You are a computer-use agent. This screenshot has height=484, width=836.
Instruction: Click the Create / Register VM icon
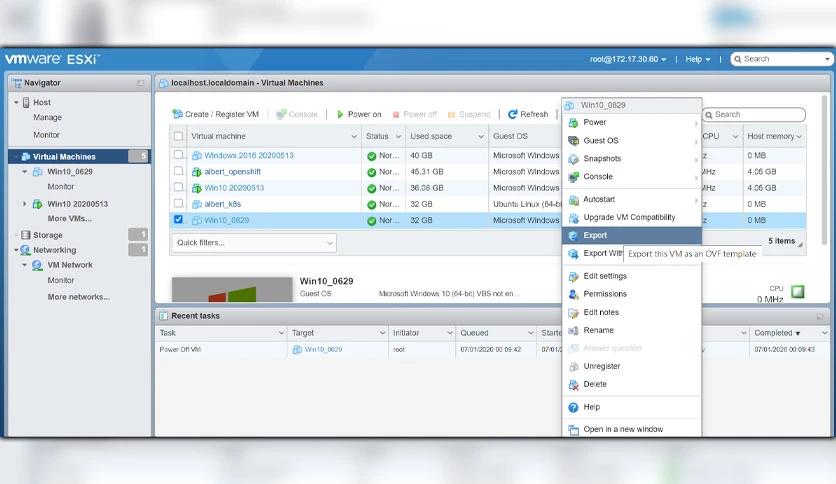pos(178,115)
